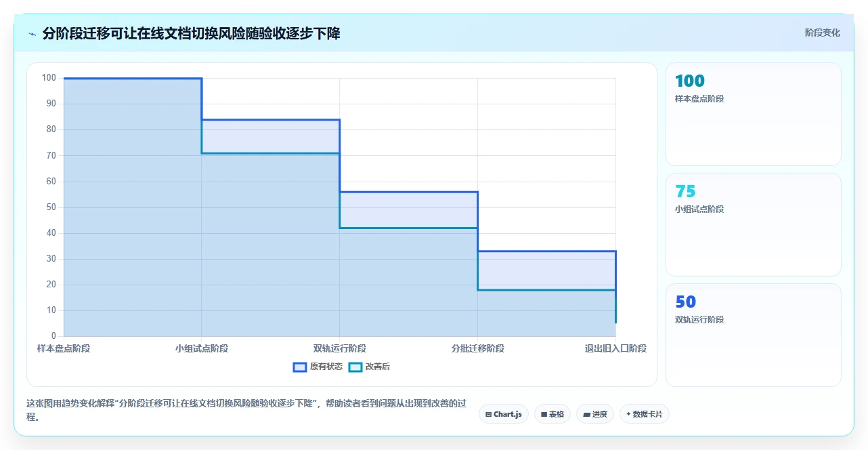Click the y-axis tick label 30
The image size is (868, 450).
click(51, 258)
